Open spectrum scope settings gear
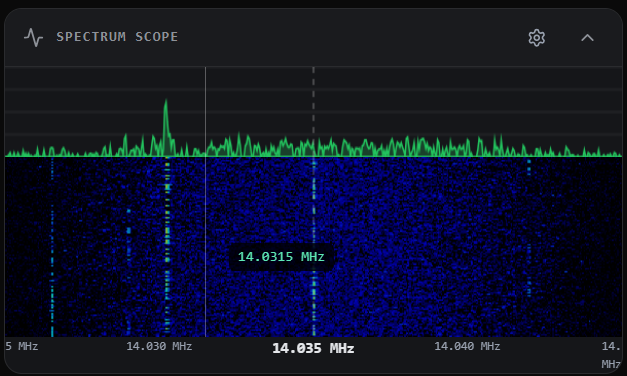The image size is (627, 376). click(x=536, y=38)
